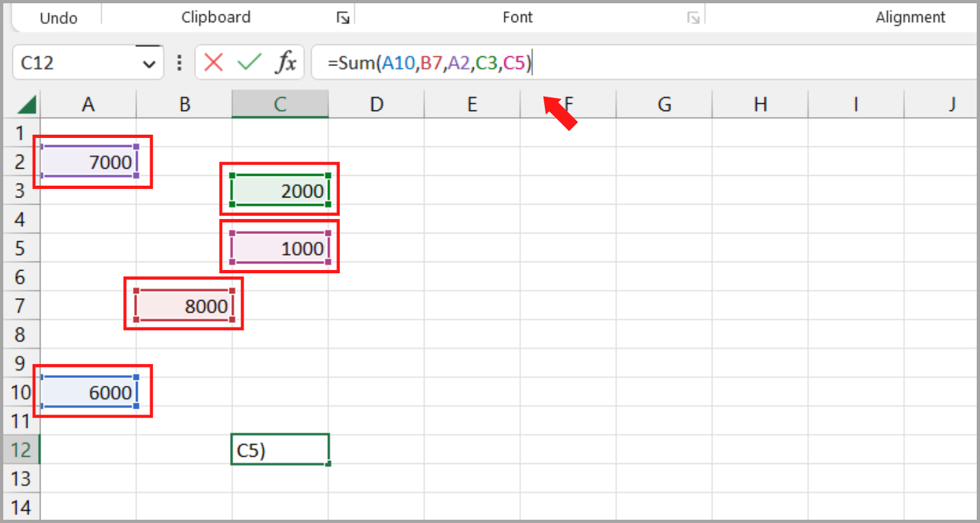980x523 pixels.
Task: Cancel formula entry with the X icon
Action: point(214,63)
